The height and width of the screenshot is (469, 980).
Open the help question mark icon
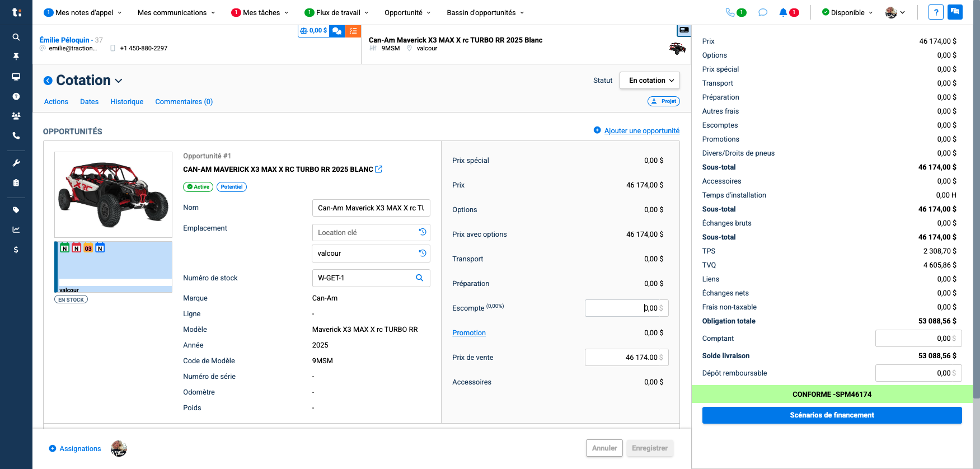click(x=936, y=12)
